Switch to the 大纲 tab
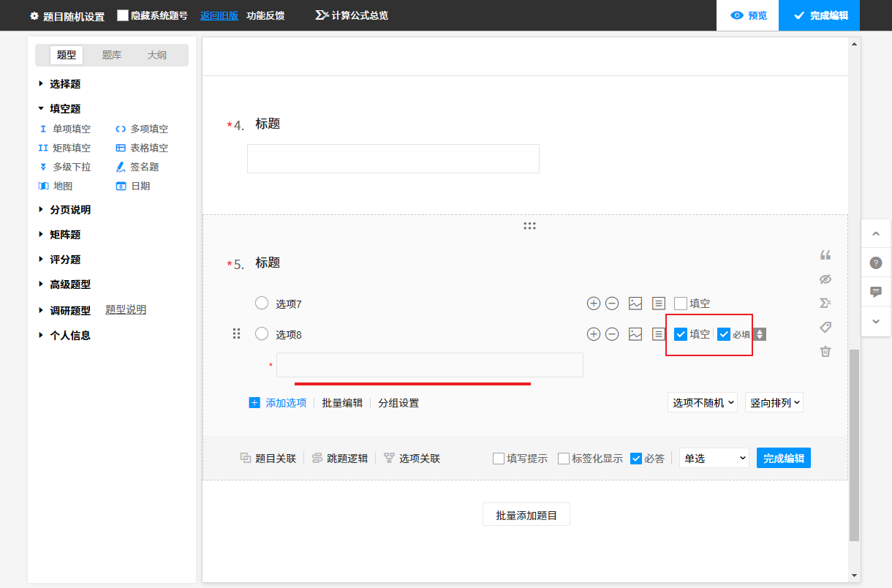This screenshot has width=892, height=588. pyautogui.click(x=156, y=55)
